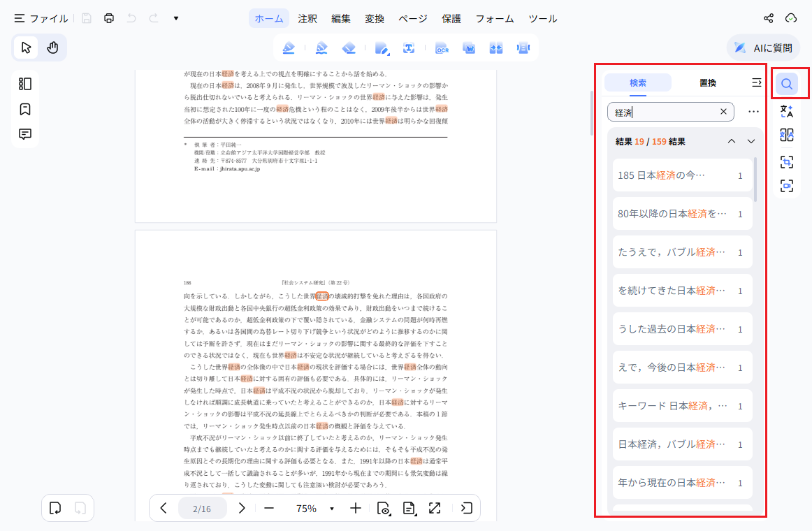The height and width of the screenshot is (531, 812).
Task: Collapse the search panel with arrow icon
Action: coord(757,83)
